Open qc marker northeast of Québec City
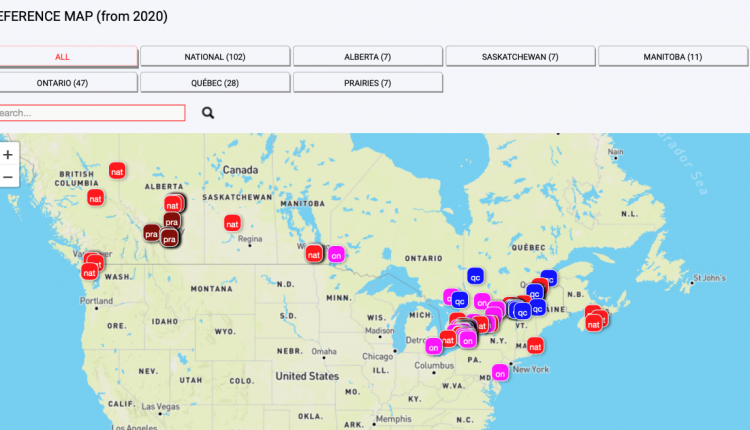Screen dimensions: 750x430 pyautogui.click(x=549, y=278)
